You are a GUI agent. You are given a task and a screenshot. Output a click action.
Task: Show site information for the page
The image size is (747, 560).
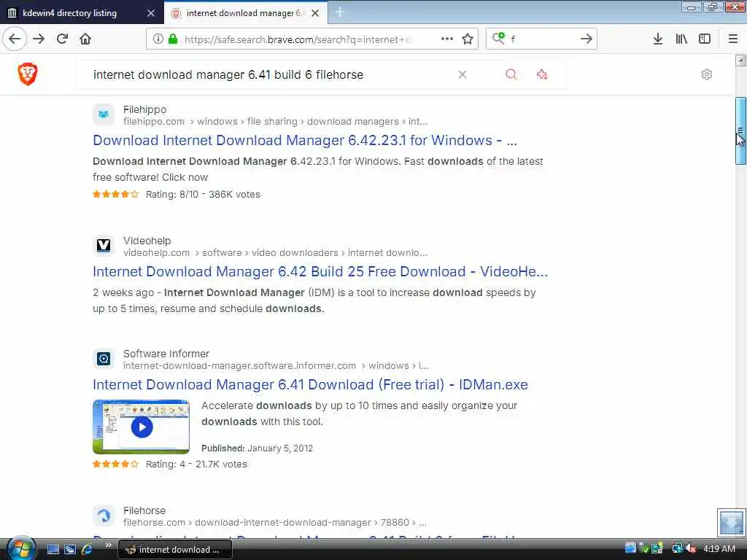(x=158, y=39)
